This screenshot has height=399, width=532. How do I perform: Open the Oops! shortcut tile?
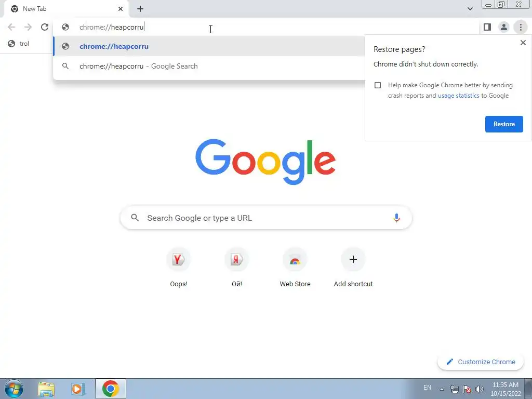tap(179, 268)
